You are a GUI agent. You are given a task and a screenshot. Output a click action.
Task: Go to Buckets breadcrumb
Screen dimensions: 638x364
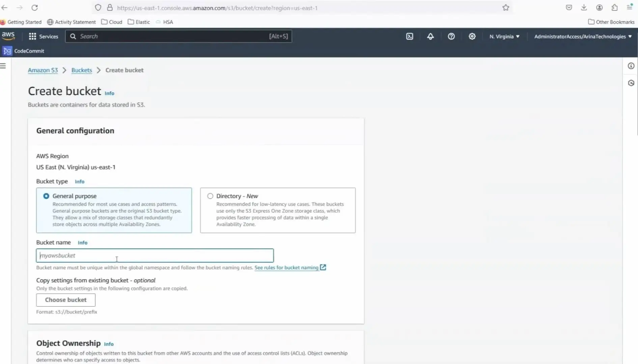[82, 70]
